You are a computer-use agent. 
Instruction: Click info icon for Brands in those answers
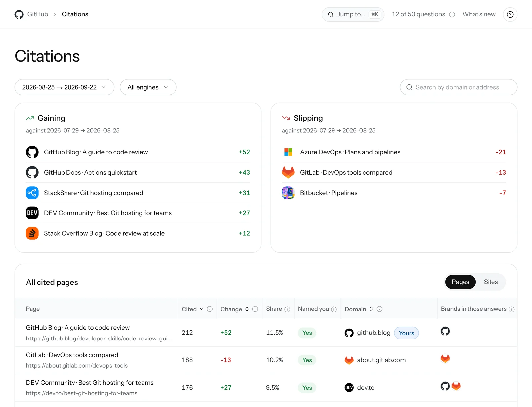click(512, 309)
